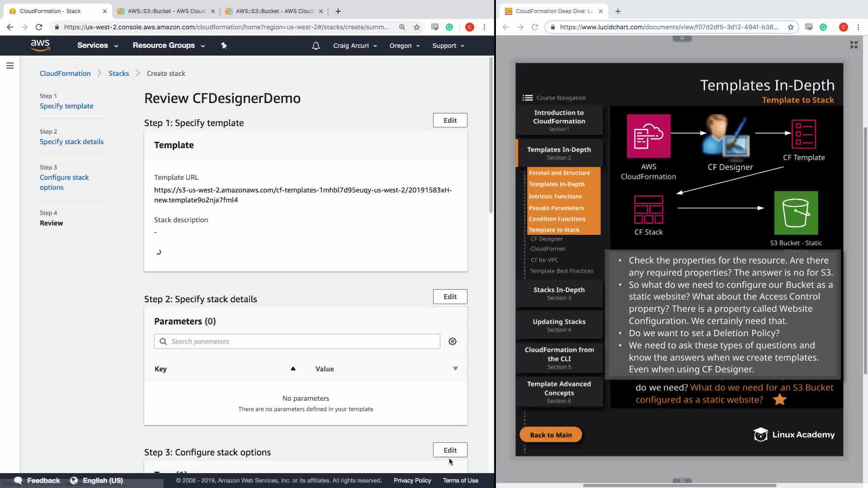868x488 pixels.
Task: Expand the Services dropdown menu
Action: pyautogui.click(x=97, y=46)
